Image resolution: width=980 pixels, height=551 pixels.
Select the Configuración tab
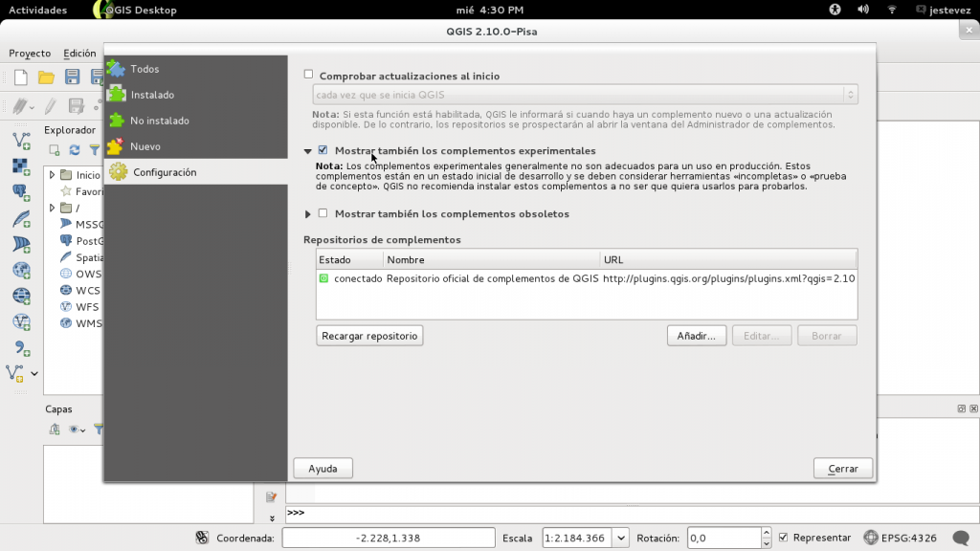pyautogui.click(x=195, y=172)
